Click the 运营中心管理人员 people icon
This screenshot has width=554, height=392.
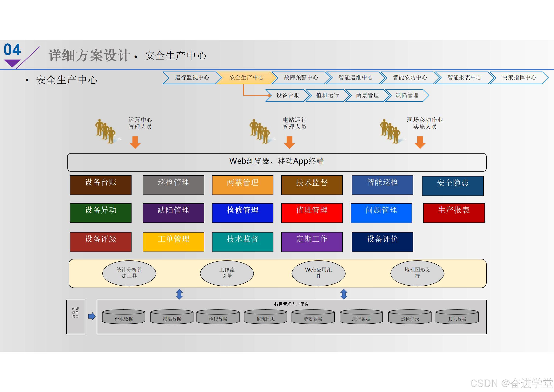pos(106,131)
